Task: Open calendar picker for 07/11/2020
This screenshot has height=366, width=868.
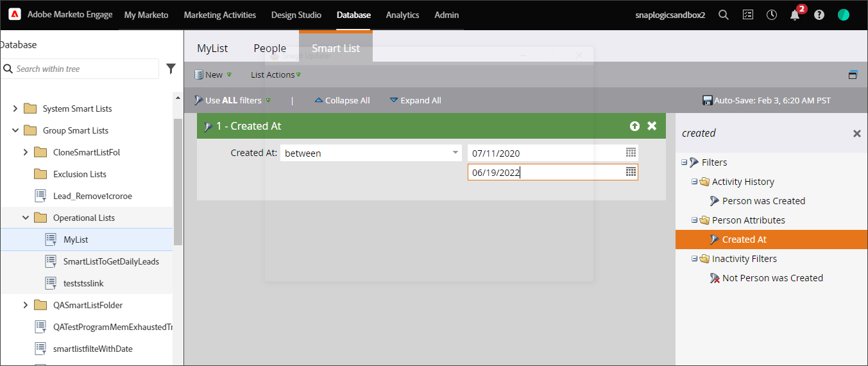Action: point(631,153)
